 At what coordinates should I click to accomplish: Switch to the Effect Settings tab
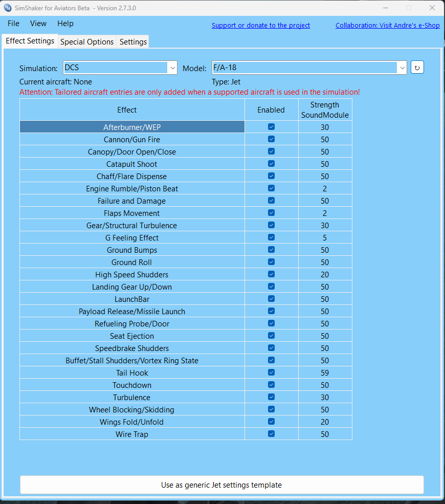[30, 41]
